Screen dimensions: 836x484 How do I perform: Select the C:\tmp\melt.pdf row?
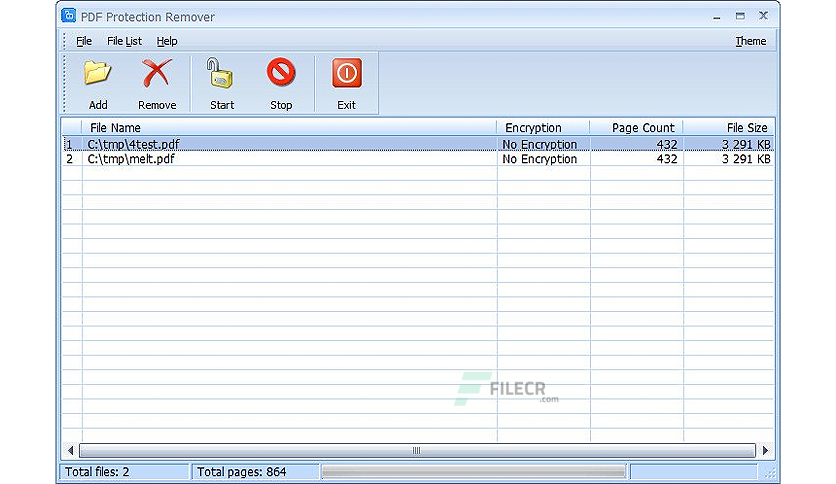point(417,159)
